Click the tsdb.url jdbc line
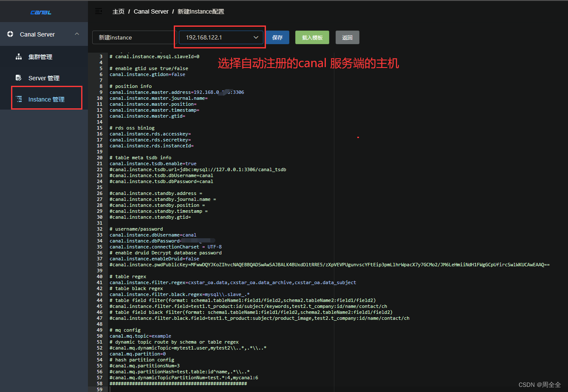This screenshot has width=568, height=392. [x=198, y=169]
